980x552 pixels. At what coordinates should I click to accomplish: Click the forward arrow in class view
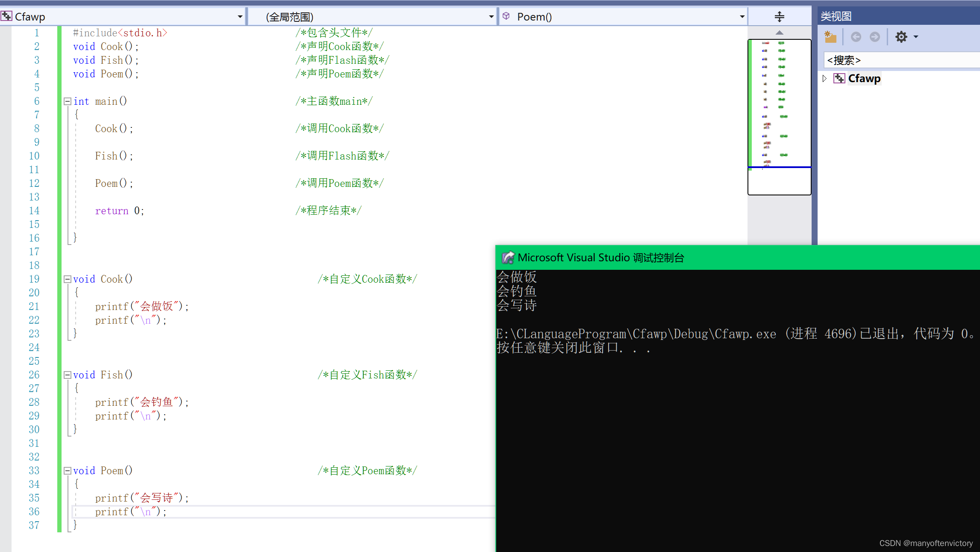coord(875,37)
